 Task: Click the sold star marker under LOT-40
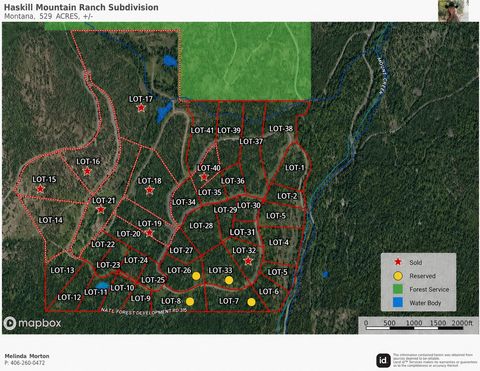click(204, 177)
